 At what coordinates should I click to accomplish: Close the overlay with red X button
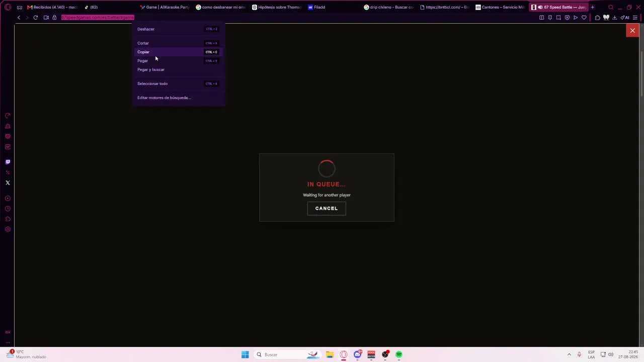(x=632, y=31)
